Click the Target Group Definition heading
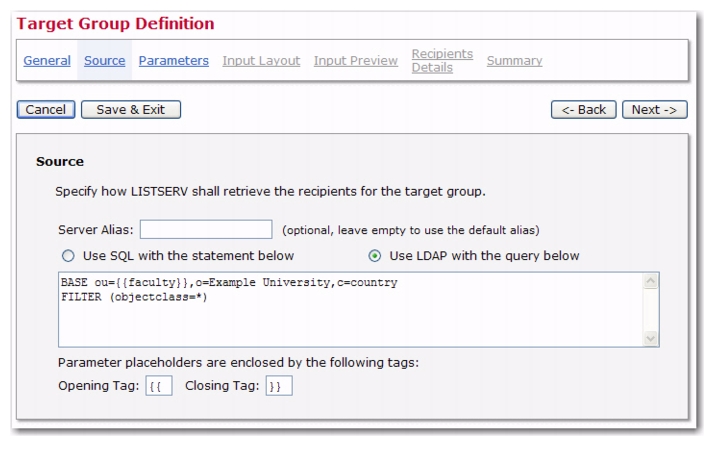The height and width of the screenshot is (452, 714). 115,24
